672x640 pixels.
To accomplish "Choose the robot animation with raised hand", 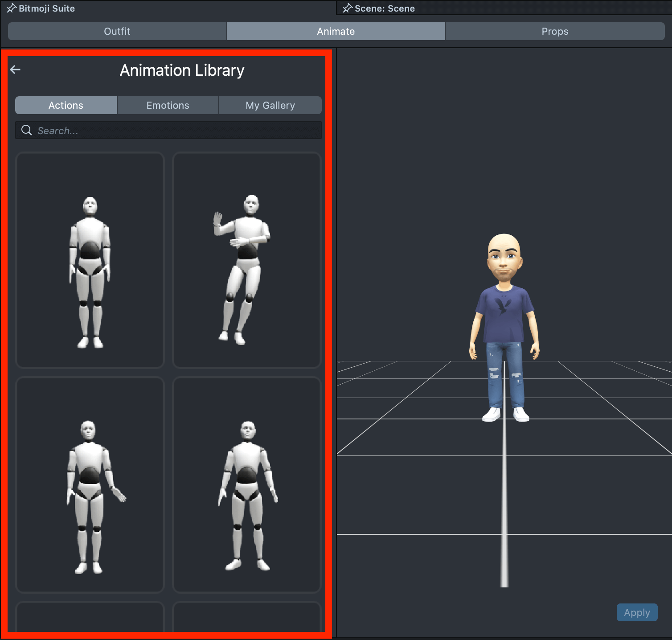I will 246,260.
